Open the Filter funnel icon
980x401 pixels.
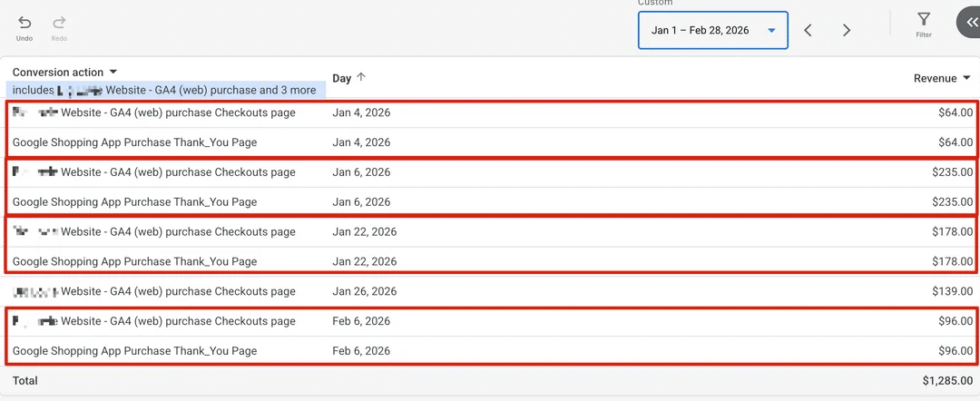pyautogui.click(x=924, y=19)
